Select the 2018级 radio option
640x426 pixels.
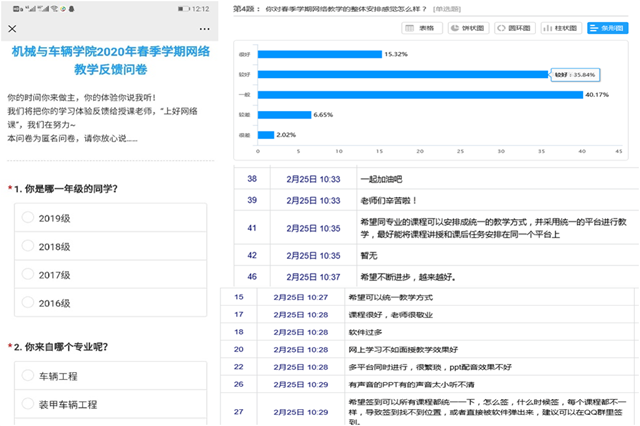[26, 246]
